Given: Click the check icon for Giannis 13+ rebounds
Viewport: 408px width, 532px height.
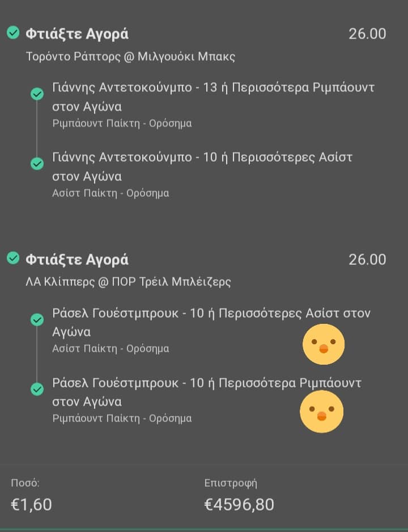Looking at the screenshot, I should [x=37, y=94].
